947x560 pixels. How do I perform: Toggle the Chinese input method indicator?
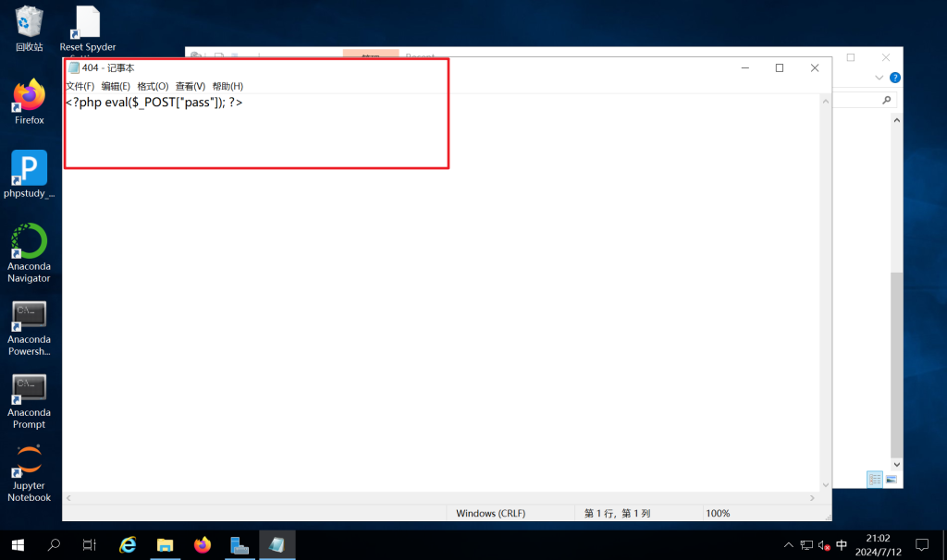pyautogui.click(x=842, y=545)
